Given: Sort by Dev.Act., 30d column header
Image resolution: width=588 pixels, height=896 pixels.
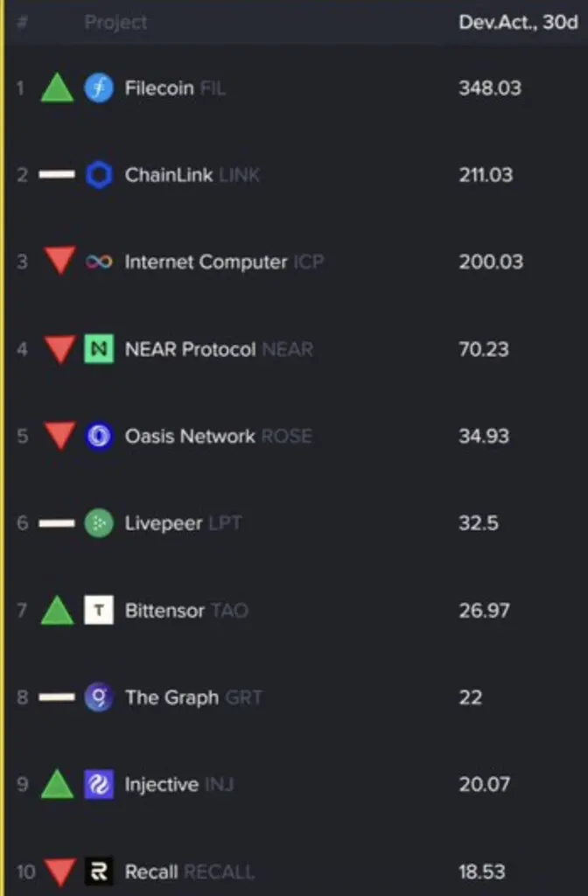Looking at the screenshot, I should pos(518,22).
